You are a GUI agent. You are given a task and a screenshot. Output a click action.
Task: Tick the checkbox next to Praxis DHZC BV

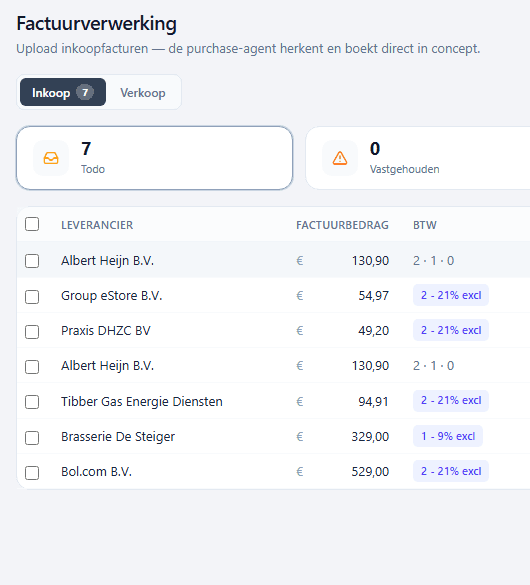32,332
